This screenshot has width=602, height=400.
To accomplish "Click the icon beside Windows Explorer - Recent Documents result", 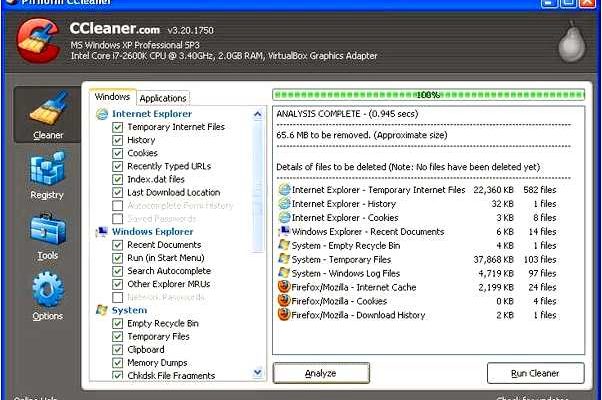I will [284, 231].
